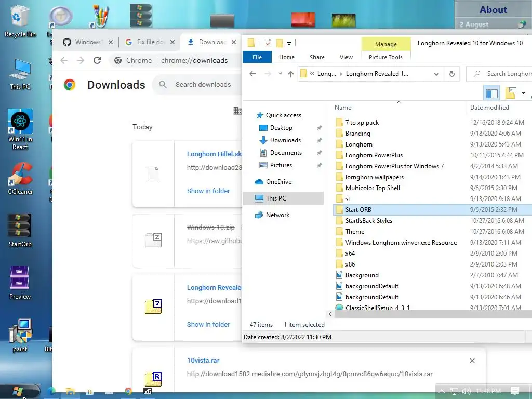The height and width of the screenshot is (399, 532).
Task: Select the Longhorn PowerPlus folder
Action: tap(374, 155)
